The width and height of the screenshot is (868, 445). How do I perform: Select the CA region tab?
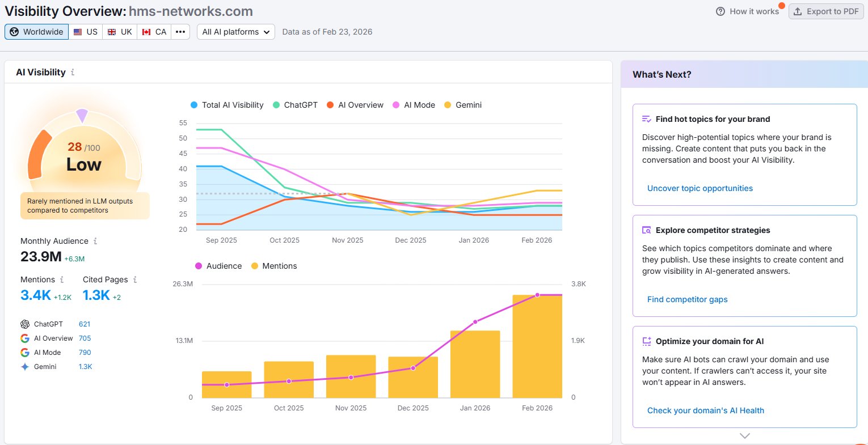[154, 32]
